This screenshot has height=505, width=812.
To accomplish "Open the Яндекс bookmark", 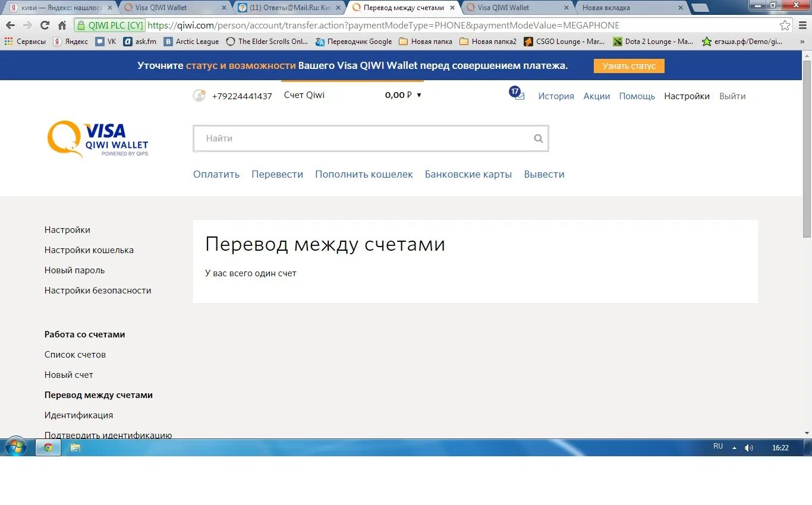I will point(70,42).
